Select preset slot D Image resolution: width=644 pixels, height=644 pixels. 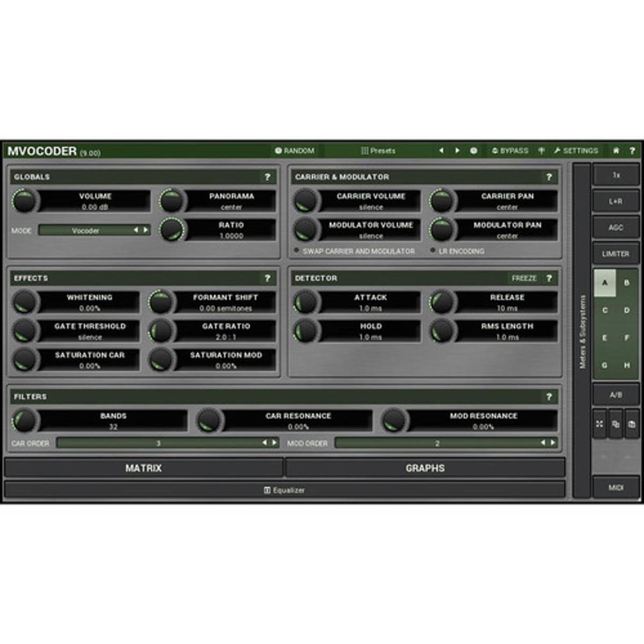(627, 310)
